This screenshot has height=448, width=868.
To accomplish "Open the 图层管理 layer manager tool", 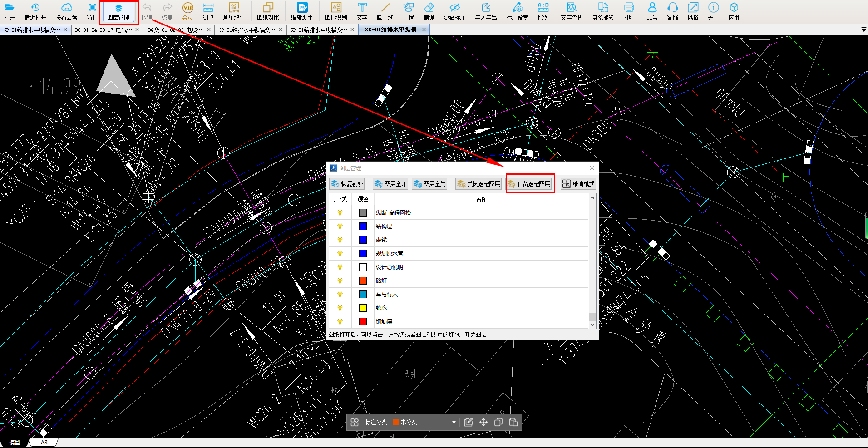I will pyautogui.click(x=118, y=12).
